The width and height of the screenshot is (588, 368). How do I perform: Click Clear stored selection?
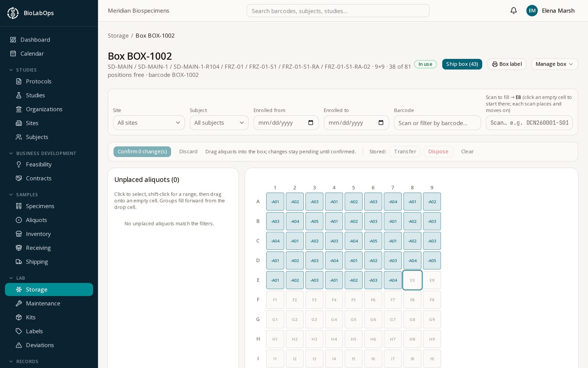(467, 152)
